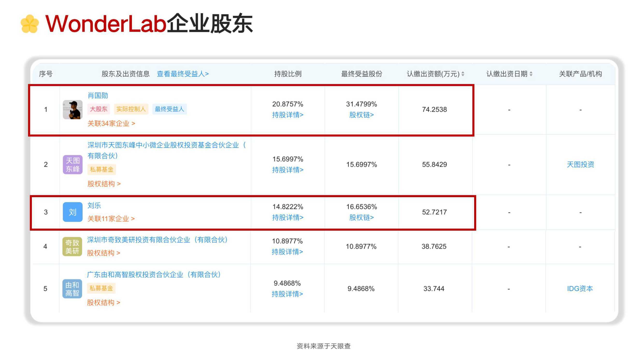The height and width of the screenshot is (362, 644).
Task: Open 股权链 under 16.6536%
Action: click(362, 218)
